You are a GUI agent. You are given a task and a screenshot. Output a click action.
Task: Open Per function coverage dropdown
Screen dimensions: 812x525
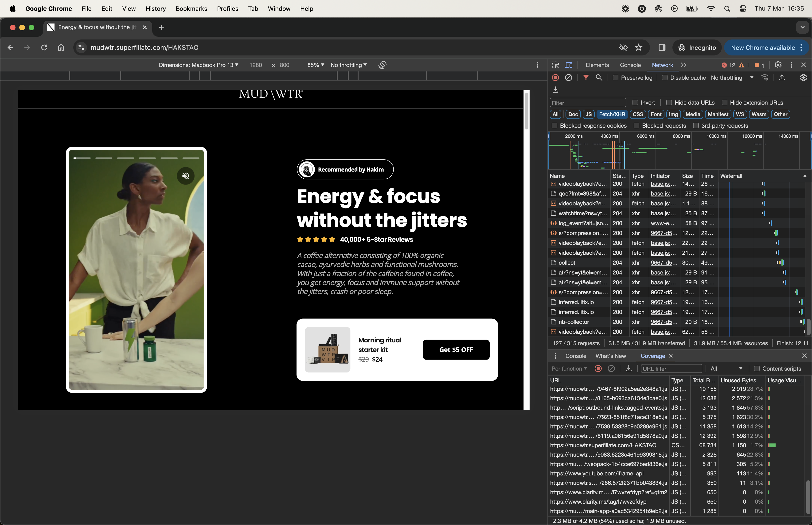coord(569,368)
